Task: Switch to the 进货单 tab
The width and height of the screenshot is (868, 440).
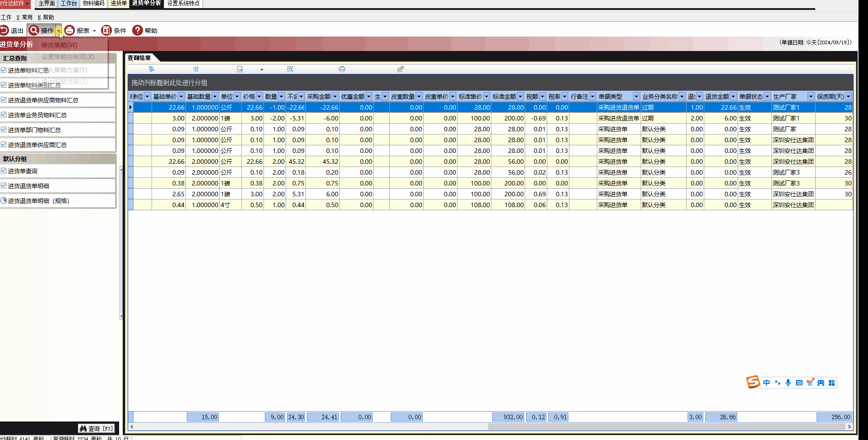Action: tap(119, 4)
